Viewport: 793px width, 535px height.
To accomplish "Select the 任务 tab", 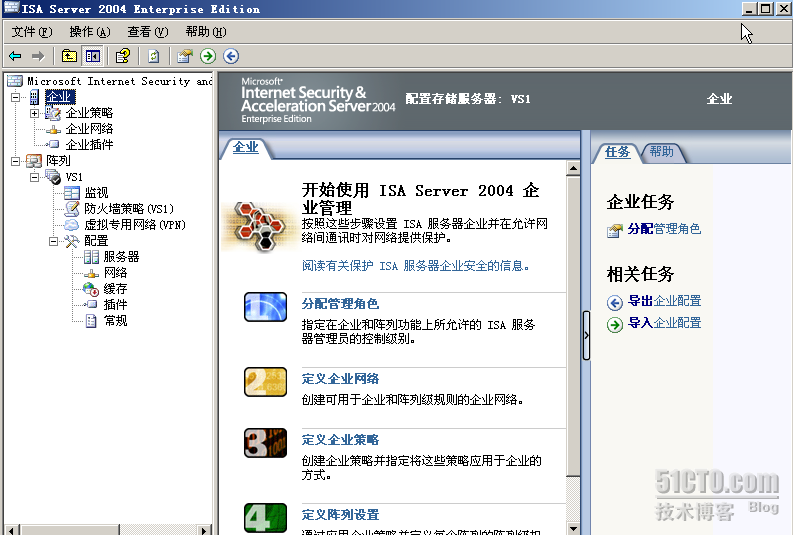I will click(x=618, y=152).
